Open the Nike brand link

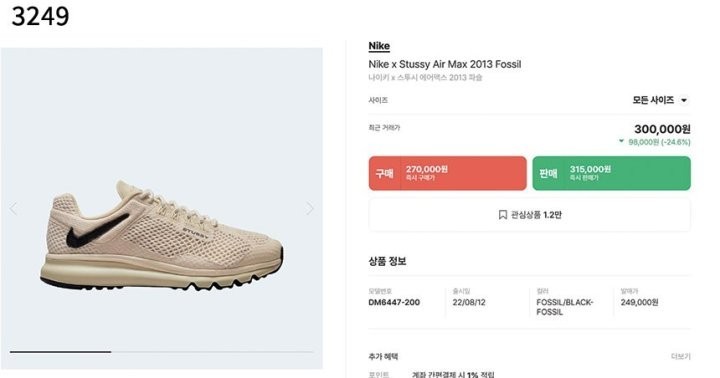click(x=379, y=46)
